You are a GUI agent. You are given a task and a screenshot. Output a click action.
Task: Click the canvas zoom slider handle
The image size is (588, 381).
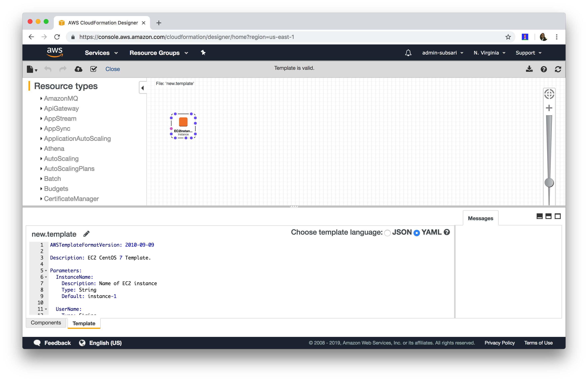(x=549, y=183)
